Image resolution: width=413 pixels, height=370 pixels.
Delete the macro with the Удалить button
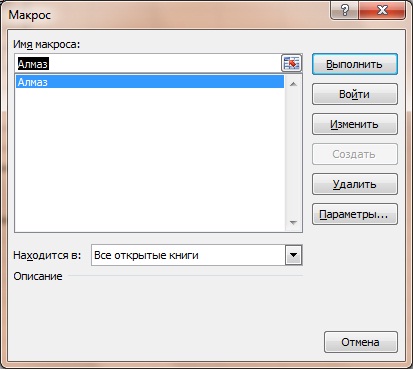[355, 184]
